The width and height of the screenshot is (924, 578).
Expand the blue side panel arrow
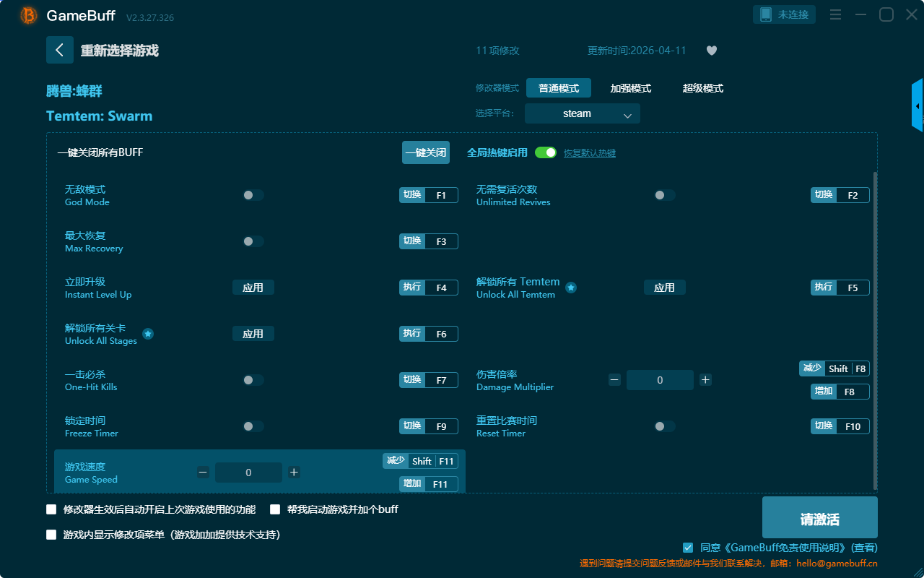click(x=918, y=106)
